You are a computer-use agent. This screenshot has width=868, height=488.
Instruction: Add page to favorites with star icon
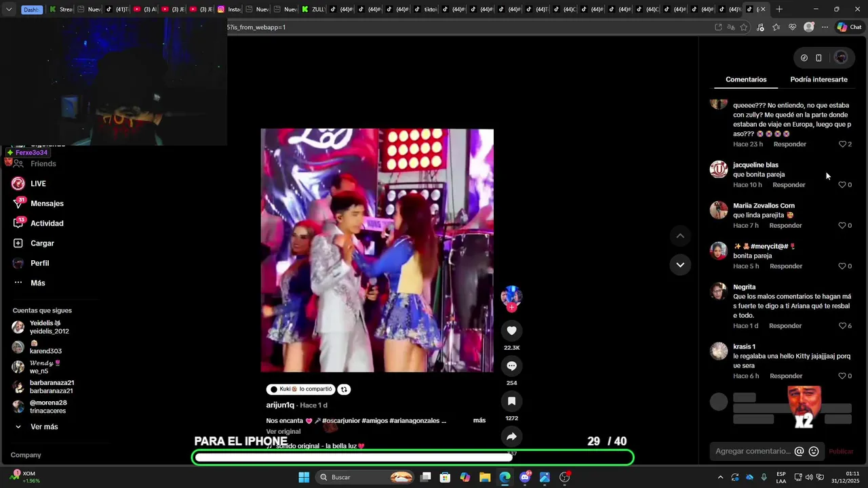pyautogui.click(x=744, y=27)
